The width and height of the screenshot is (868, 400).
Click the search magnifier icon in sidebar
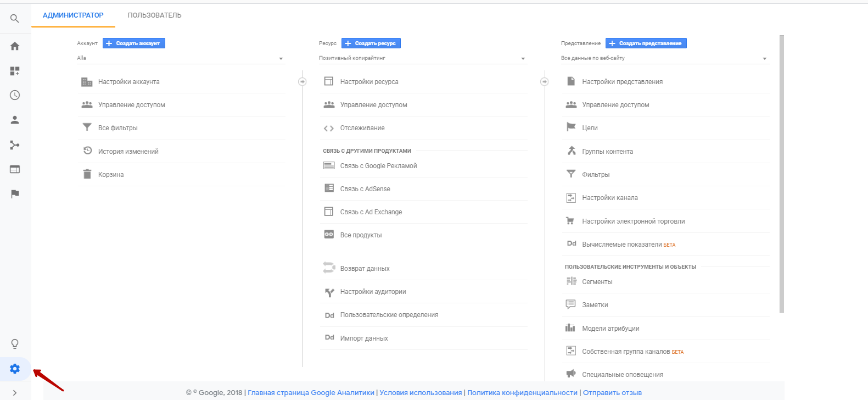15,19
